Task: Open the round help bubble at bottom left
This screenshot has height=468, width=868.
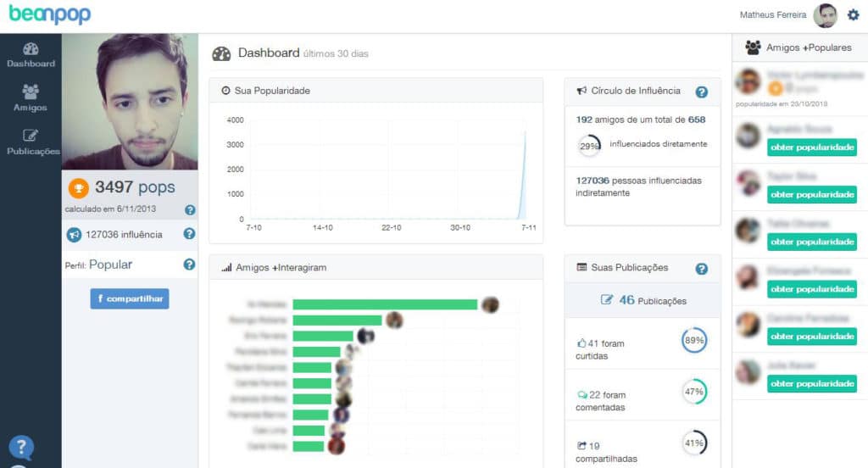Action: (x=21, y=447)
